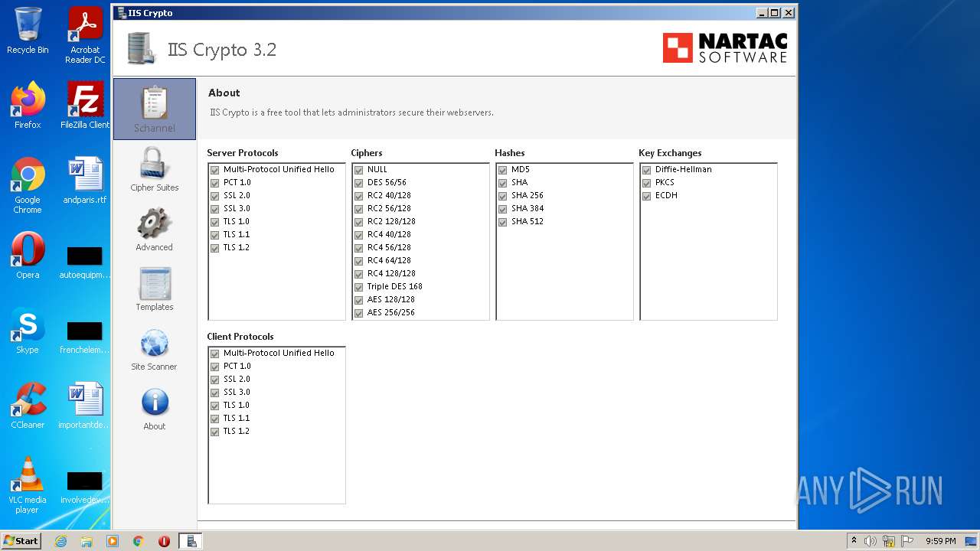Toggle the RC2 40/128 cipher checkbox

click(359, 196)
